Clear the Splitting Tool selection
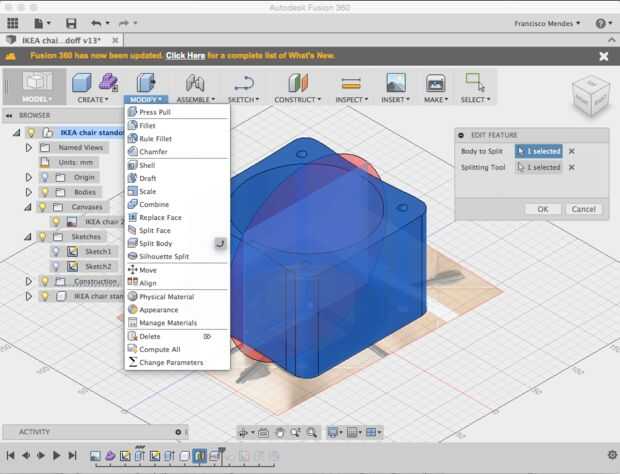The width and height of the screenshot is (620, 474). click(x=571, y=167)
